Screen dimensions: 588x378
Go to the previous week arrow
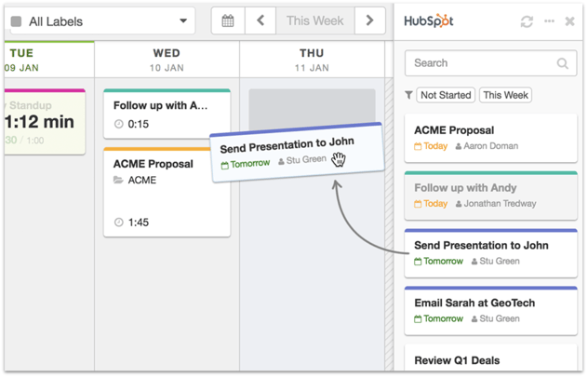[261, 21]
